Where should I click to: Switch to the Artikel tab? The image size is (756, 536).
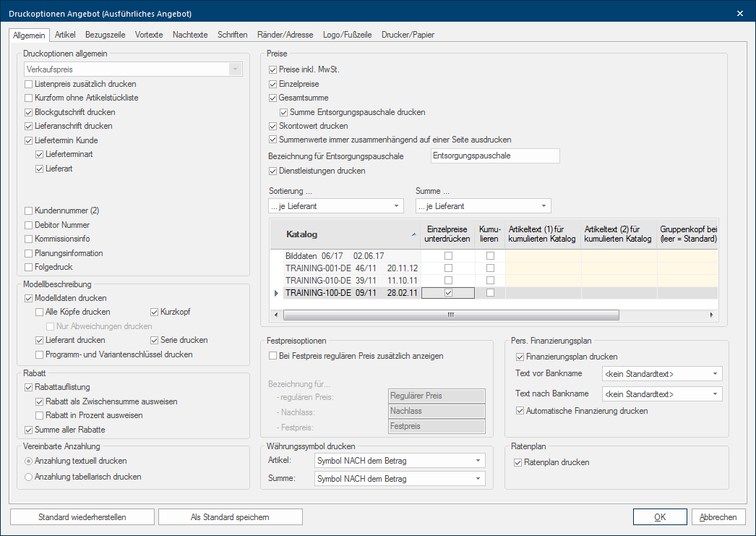coord(65,35)
